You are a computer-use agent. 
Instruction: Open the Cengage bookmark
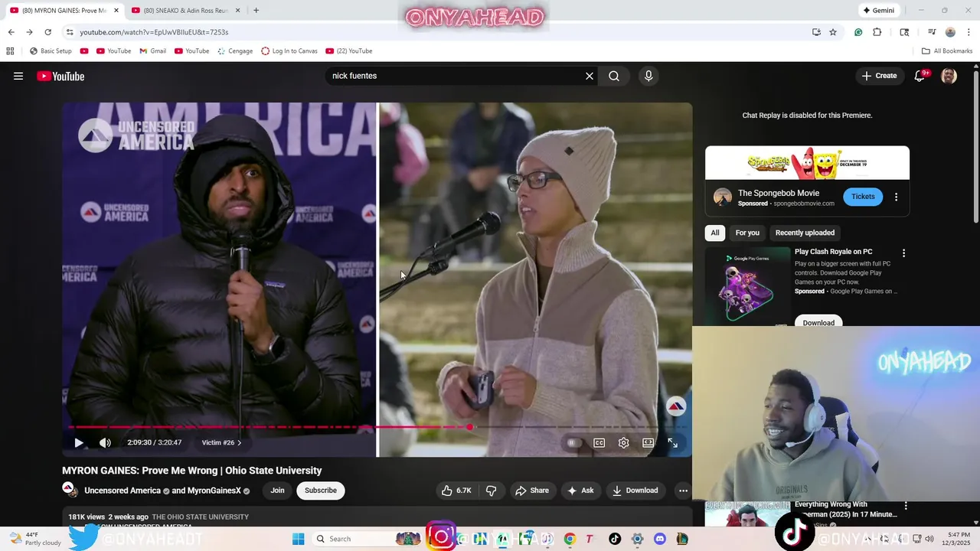[x=235, y=51]
